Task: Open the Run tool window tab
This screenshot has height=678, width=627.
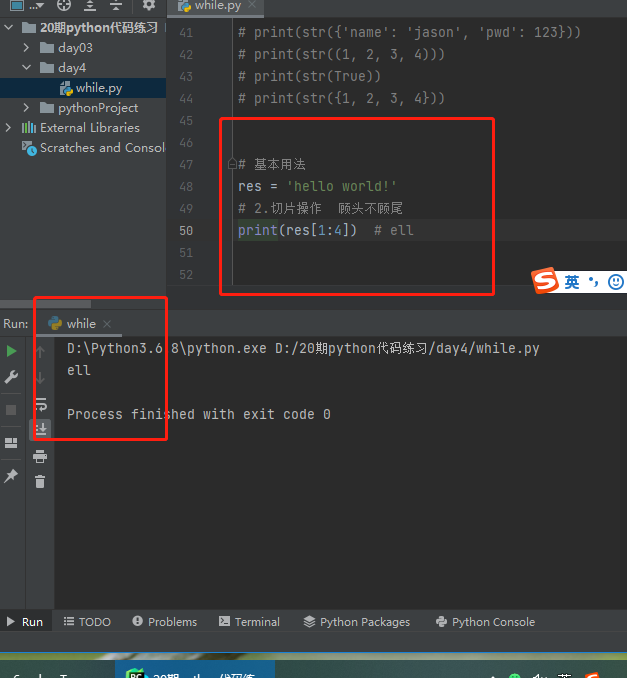Action: 25,622
